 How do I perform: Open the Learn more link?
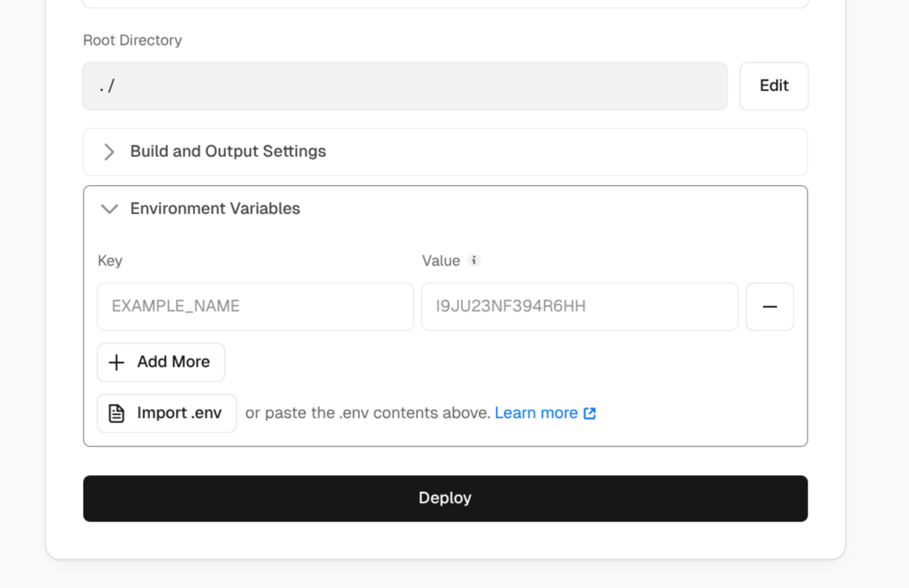[x=545, y=413]
